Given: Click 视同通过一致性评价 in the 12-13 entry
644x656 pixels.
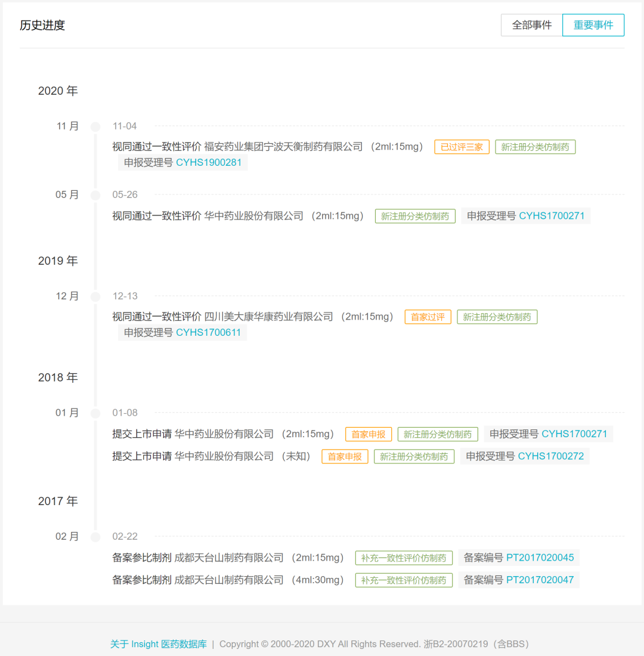Looking at the screenshot, I should point(156,317).
